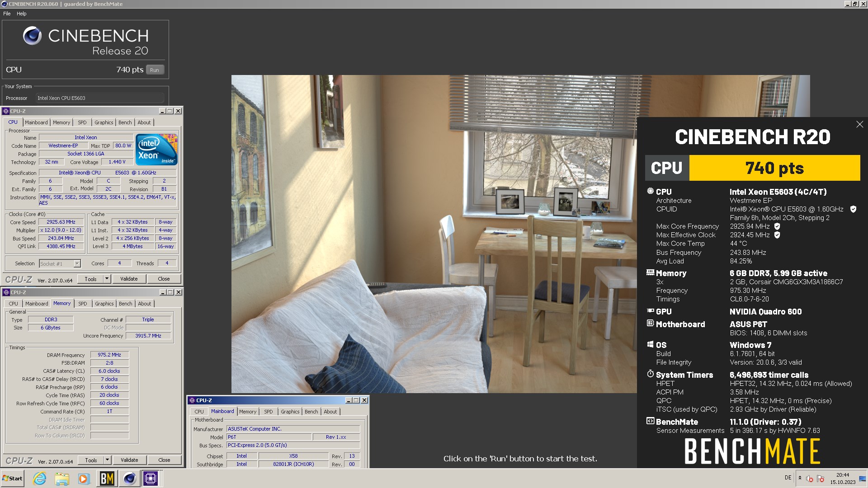This screenshot has height=488, width=868.
Task: Click Validate in Memory CPU-Z window
Action: tap(129, 460)
